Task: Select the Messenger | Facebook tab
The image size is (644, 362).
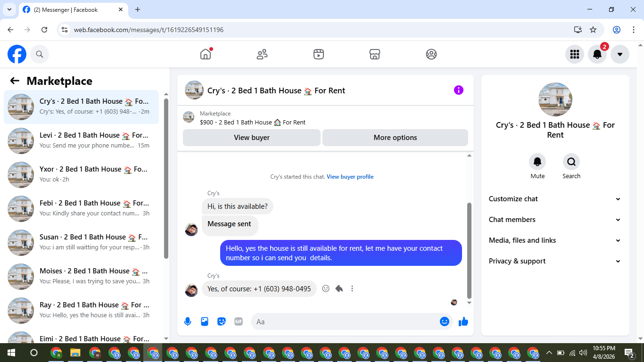Action: 73,10
